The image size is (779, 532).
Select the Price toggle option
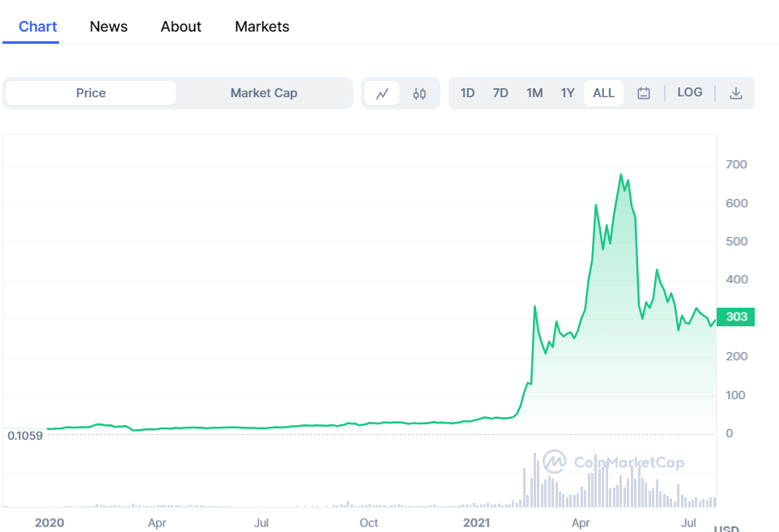[91, 93]
